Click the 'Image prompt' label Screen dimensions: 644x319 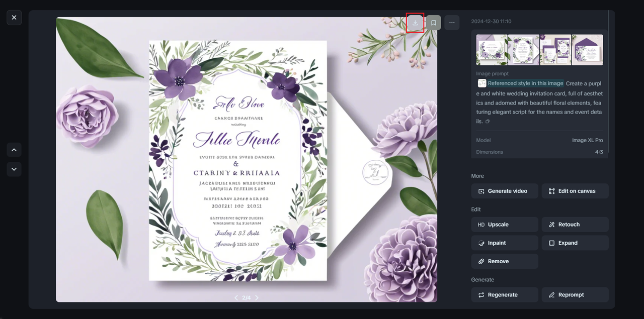pos(492,74)
